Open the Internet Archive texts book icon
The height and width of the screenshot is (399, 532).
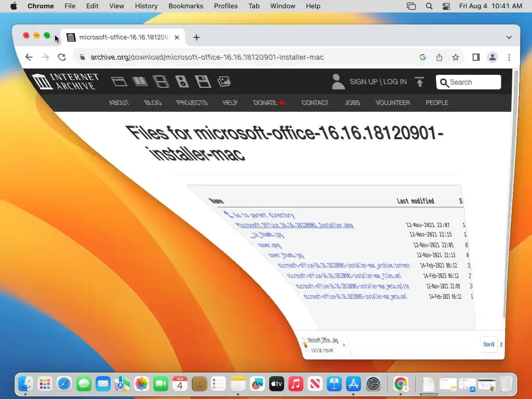pos(140,82)
